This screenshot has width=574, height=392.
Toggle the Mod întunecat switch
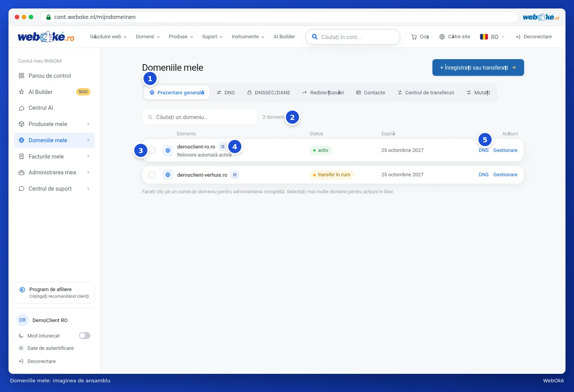coord(85,336)
